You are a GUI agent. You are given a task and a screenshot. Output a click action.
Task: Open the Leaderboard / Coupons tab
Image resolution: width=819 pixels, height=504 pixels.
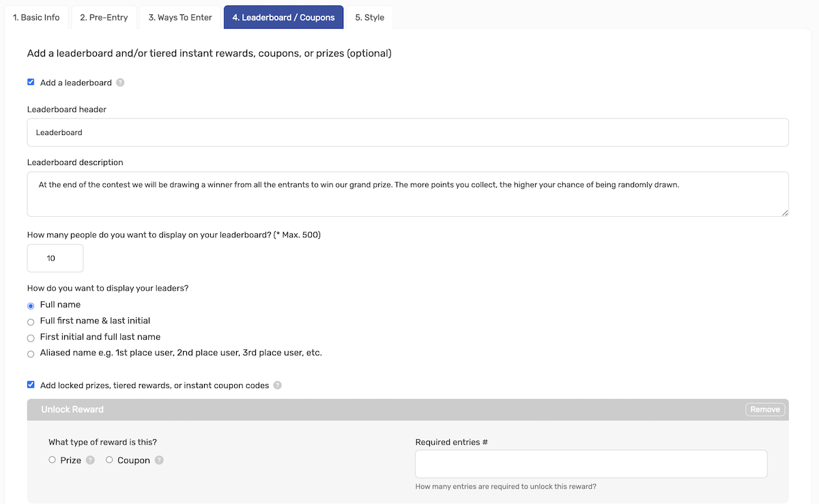[283, 17]
